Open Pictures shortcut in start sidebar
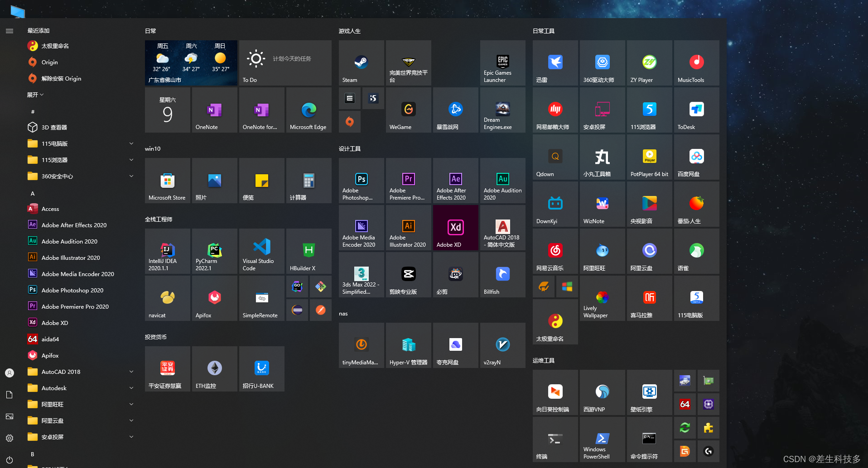 pyautogui.click(x=10, y=416)
